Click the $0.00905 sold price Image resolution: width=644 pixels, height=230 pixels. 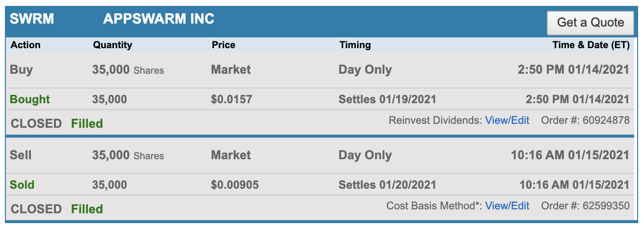click(x=235, y=185)
